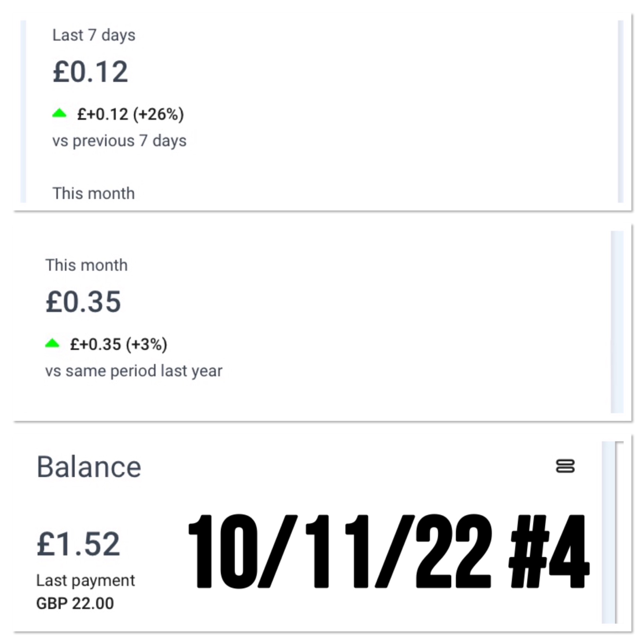
Task: Click the cut-off This month label in top card
Action: [94, 194]
